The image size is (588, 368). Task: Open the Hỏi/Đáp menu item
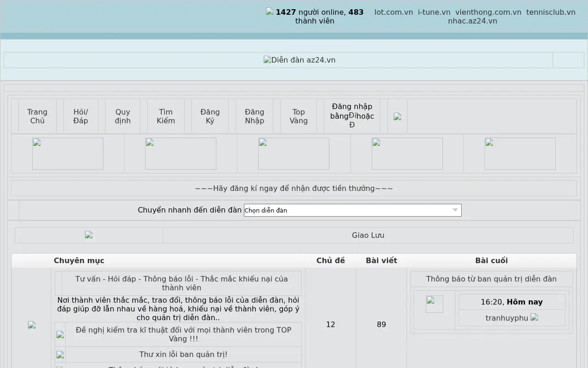pos(80,116)
